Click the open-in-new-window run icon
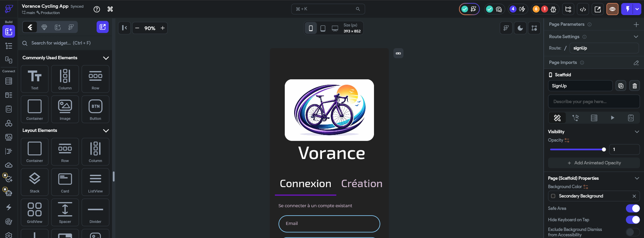Viewport: 644px width, 238px height. (x=598, y=9)
